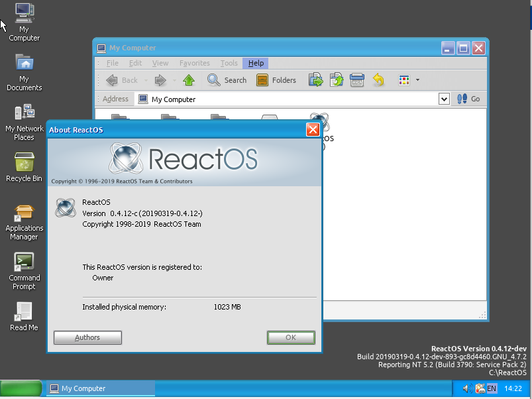Click OK in About ReactOS

click(x=291, y=337)
